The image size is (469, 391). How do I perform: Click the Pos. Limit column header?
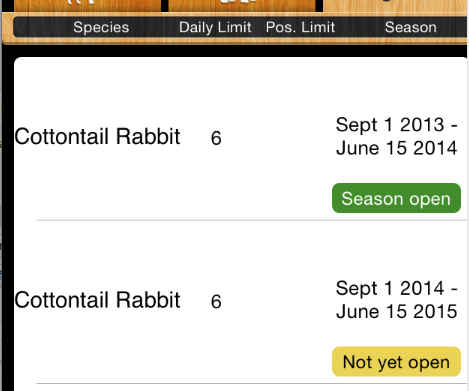click(300, 27)
